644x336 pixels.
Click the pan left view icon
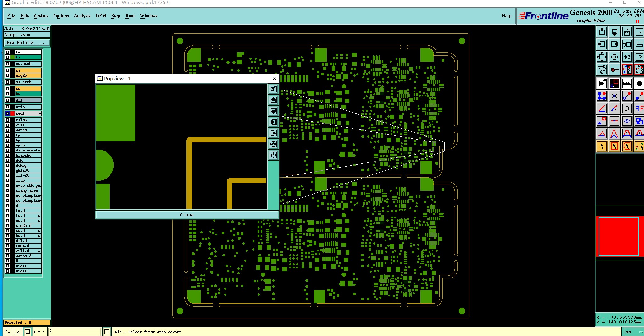[602, 44]
